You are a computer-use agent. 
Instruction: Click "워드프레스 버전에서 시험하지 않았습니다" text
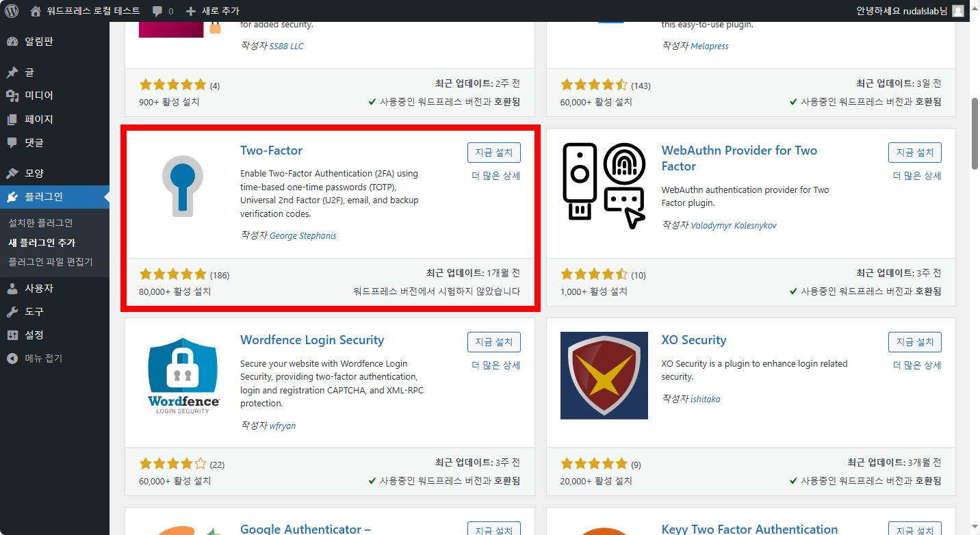click(437, 291)
